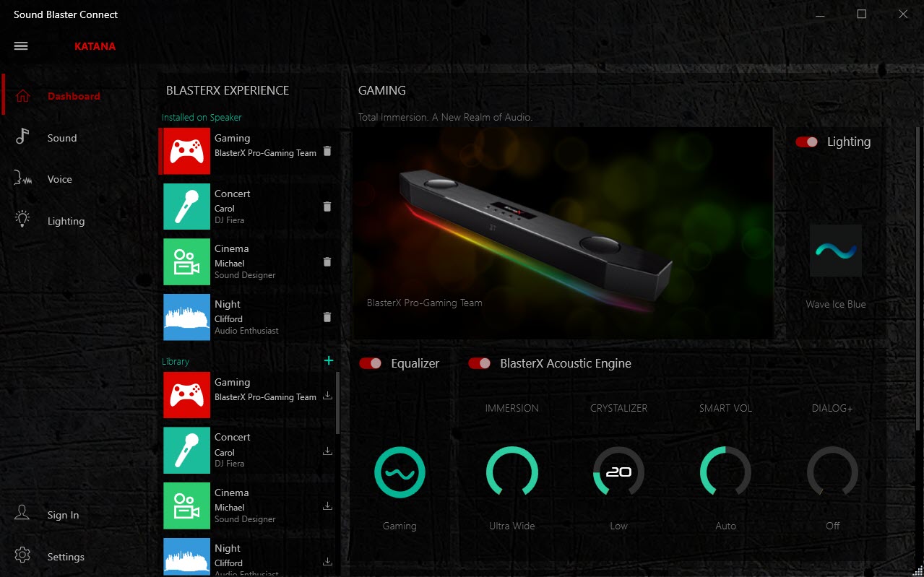Delete installed Gaming profile with trash icon

point(327,151)
